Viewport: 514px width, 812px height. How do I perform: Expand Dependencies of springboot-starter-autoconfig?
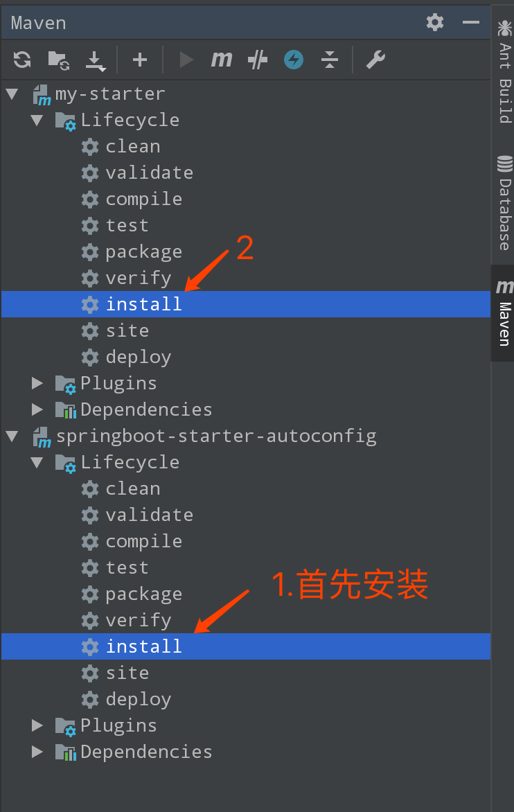pos(37,751)
